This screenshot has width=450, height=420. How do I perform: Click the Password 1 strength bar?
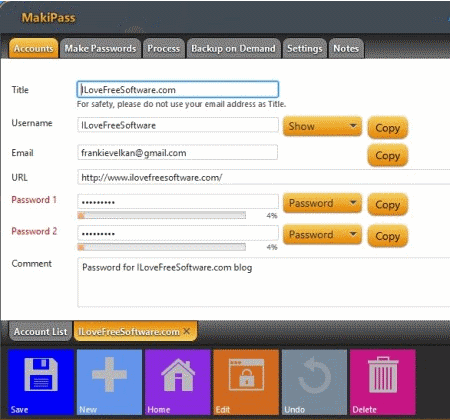point(162,215)
